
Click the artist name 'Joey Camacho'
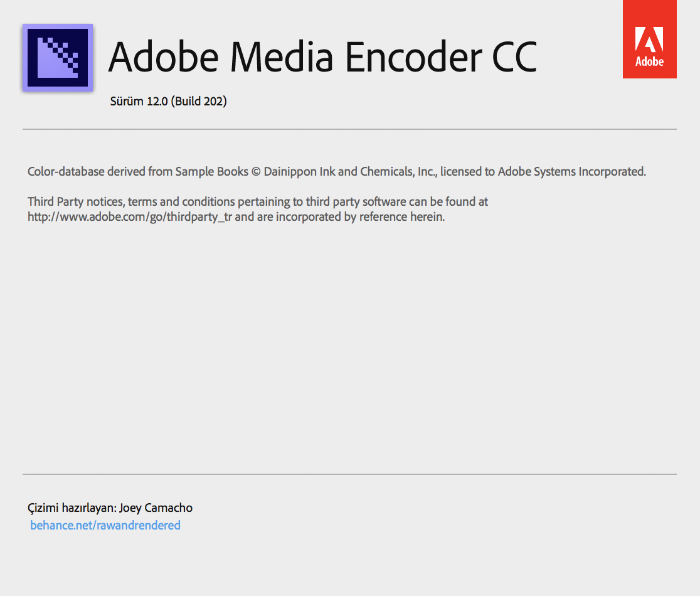(x=156, y=508)
